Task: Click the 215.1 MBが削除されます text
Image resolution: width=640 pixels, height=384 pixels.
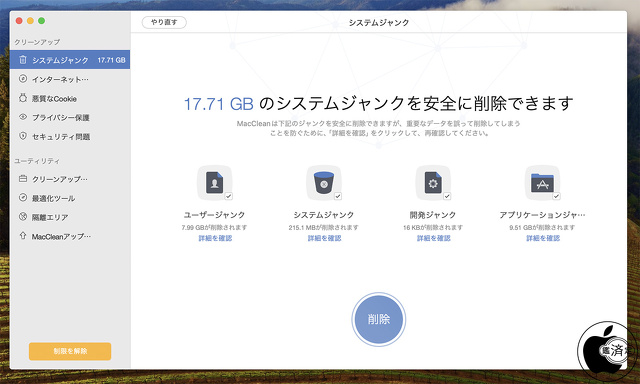Action: pos(324,227)
